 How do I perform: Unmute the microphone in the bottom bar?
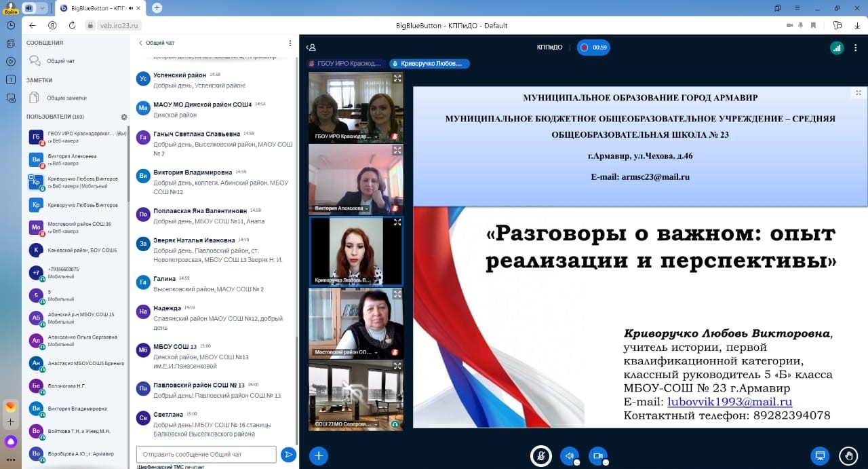(540, 455)
